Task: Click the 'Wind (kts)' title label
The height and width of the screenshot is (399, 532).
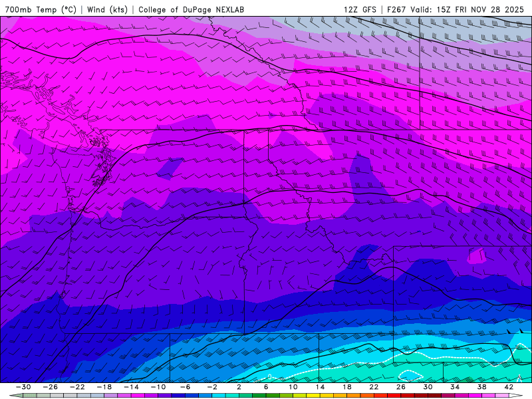Action: pos(107,9)
